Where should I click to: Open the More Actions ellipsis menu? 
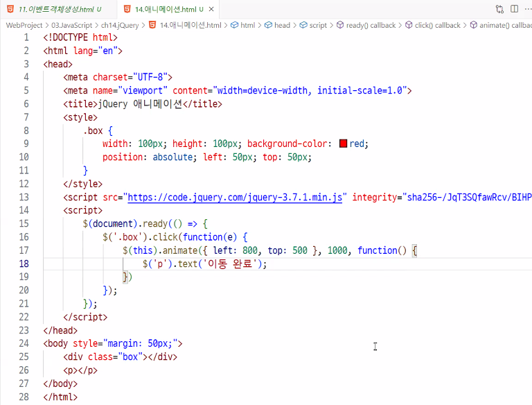(528, 9)
